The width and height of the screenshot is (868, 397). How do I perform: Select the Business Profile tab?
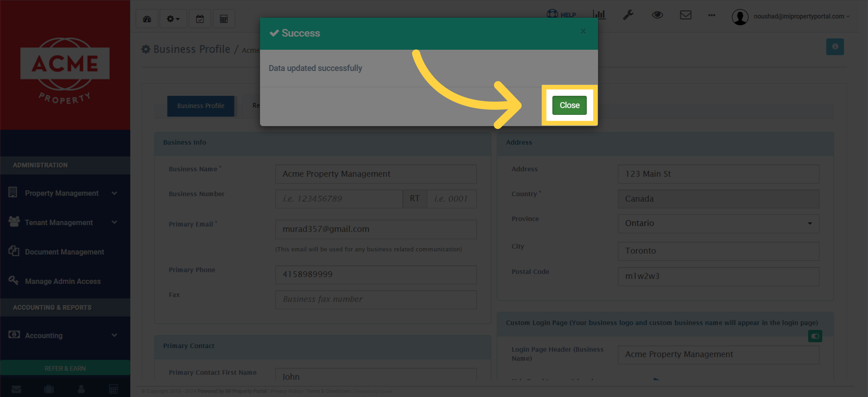[x=201, y=106]
